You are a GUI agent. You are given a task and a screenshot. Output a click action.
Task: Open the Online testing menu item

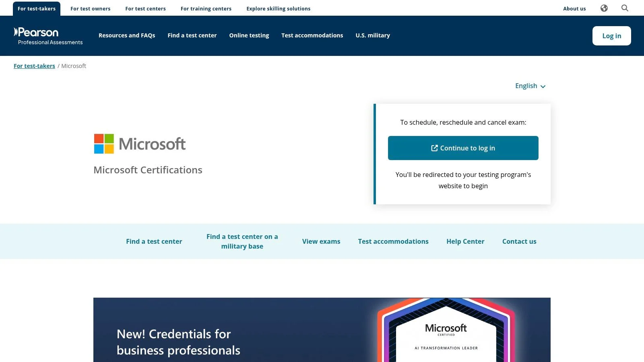click(x=249, y=35)
